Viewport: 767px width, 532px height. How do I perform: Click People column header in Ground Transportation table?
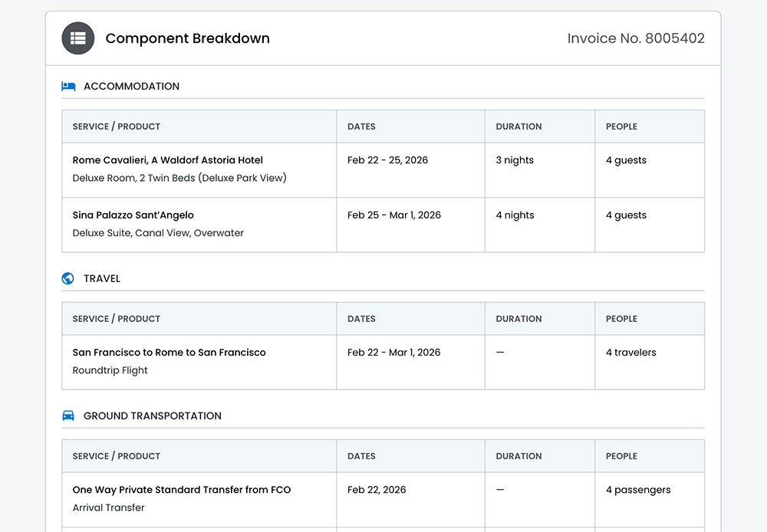[621, 456]
